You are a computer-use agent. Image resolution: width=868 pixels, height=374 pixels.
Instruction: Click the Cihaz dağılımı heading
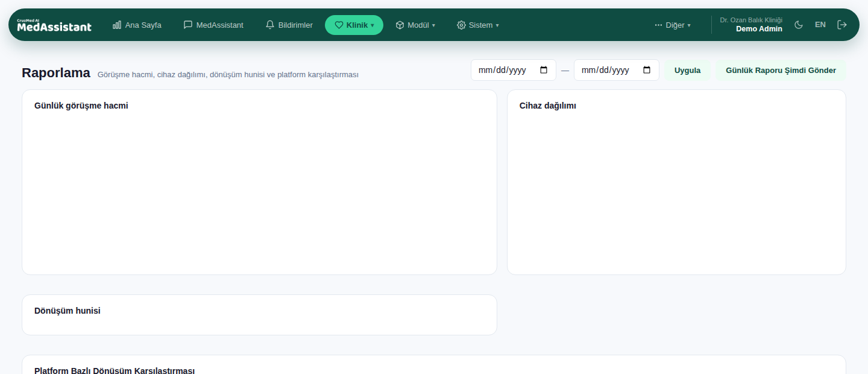548,106
